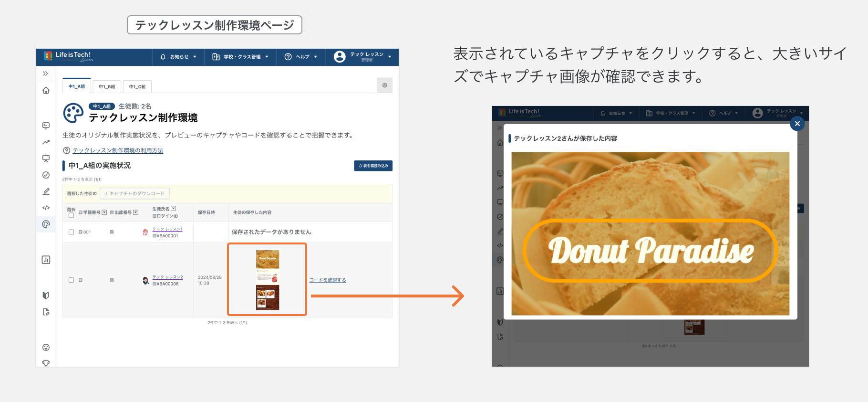Open the smiley face icon in the sidebar
This screenshot has height=402, width=868.
[x=46, y=348]
